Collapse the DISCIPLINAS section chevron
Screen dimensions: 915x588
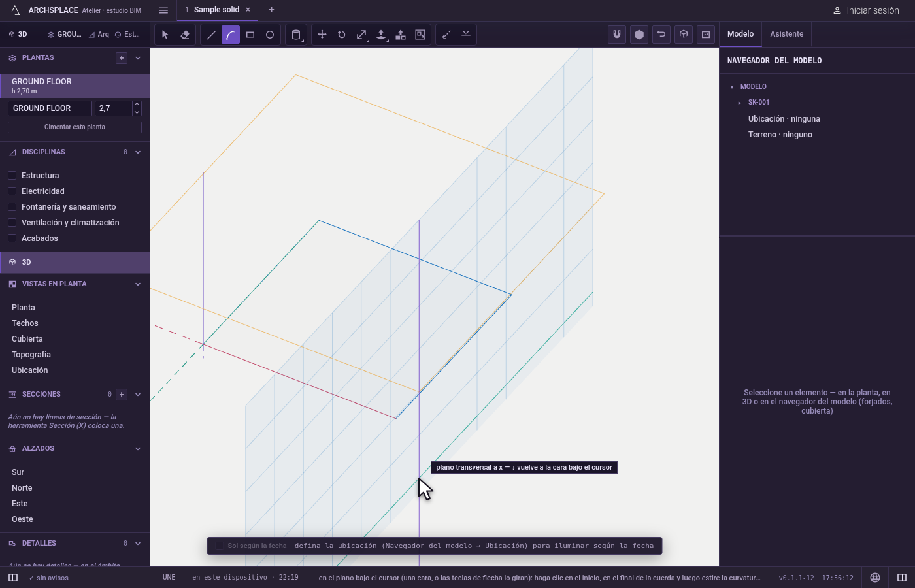pyautogui.click(x=138, y=152)
